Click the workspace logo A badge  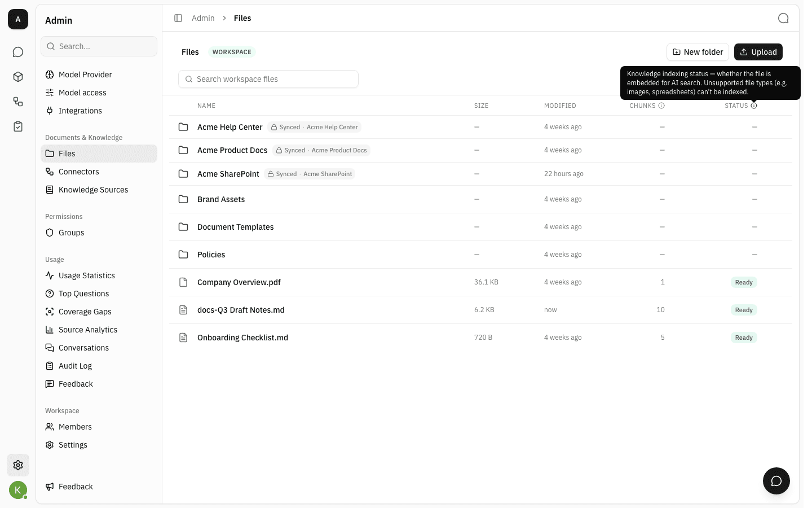(18, 19)
